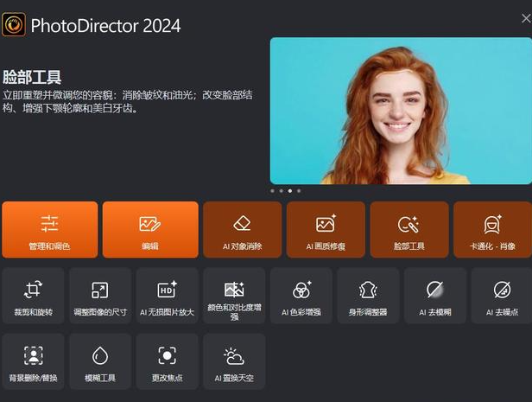Open 颜色和对比度增强 tool
The height and width of the screenshot is (402, 532).
pos(234,296)
